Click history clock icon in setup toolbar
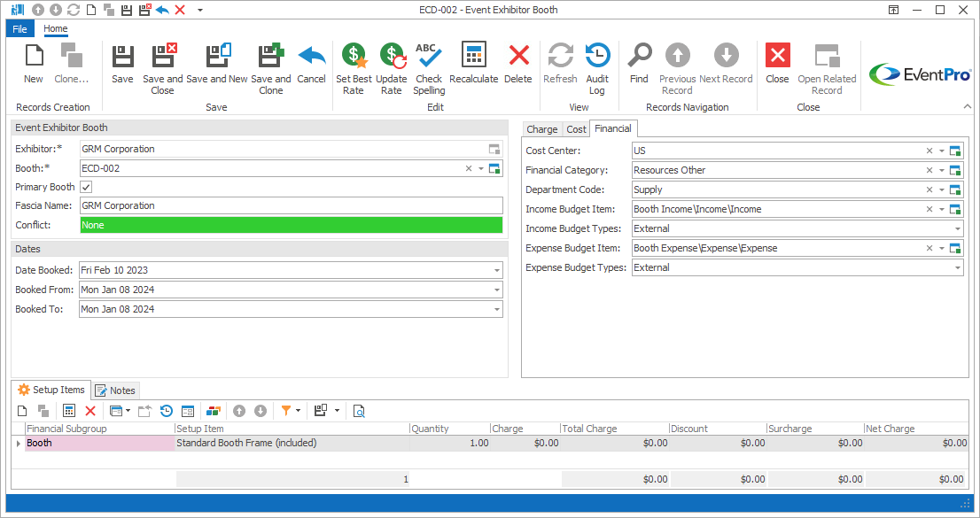The image size is (980, 518). click(167, 411)
